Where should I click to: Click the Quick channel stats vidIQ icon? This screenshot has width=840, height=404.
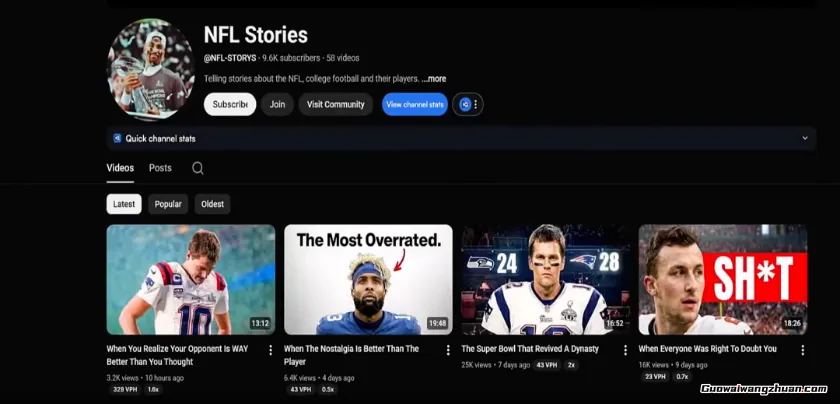(117, 138)
